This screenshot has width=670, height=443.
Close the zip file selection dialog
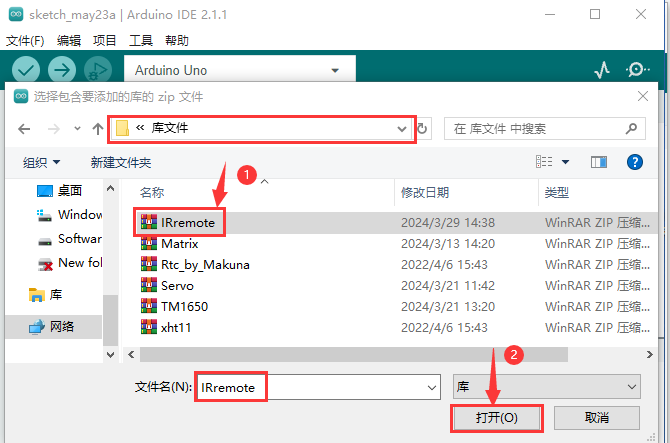pyautogui.click(x=643, y=96)
